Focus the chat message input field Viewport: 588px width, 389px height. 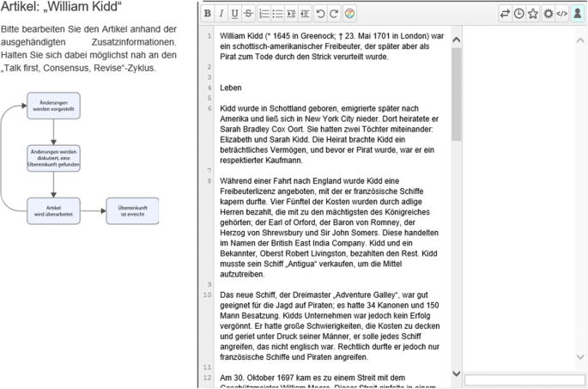coord(524,380)
